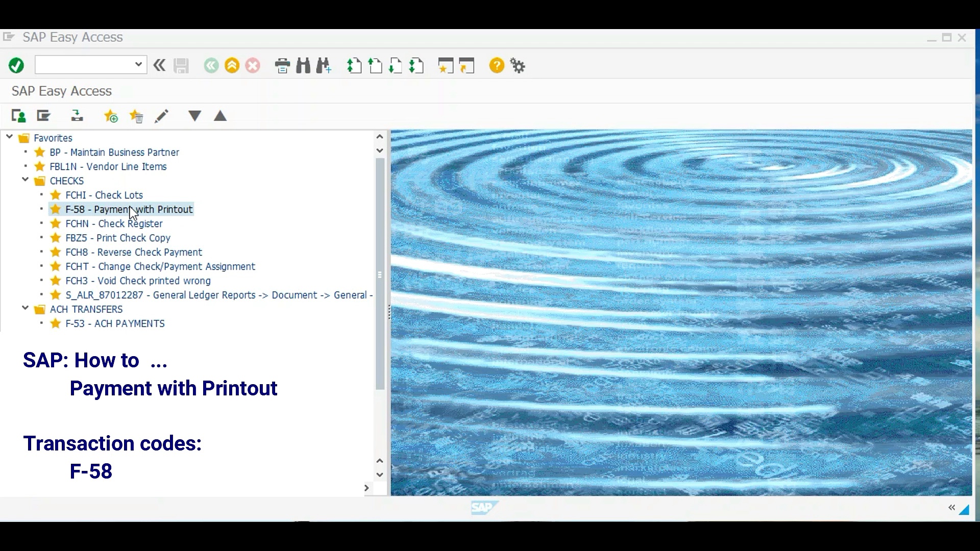Open Customize Local Layout settings gear
The width and height of the screenshot is (980, 551).
point(518,65)
